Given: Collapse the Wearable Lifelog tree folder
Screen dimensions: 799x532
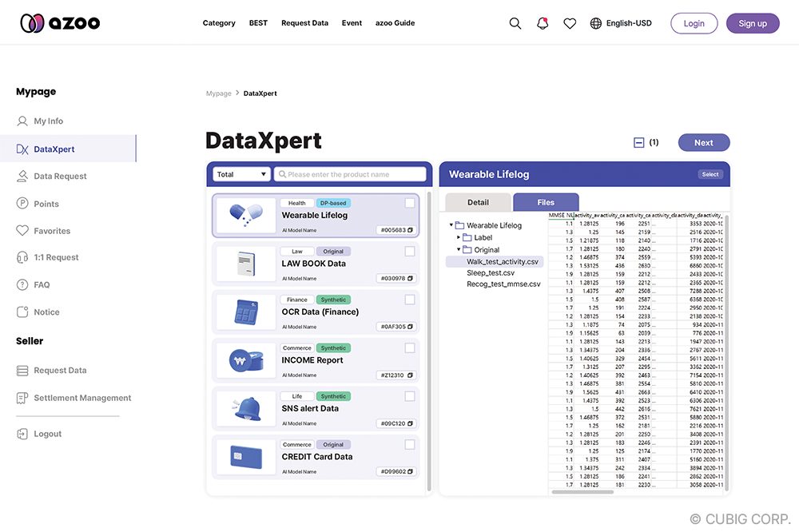Looking at the screenshot, I should pos(451,224).
